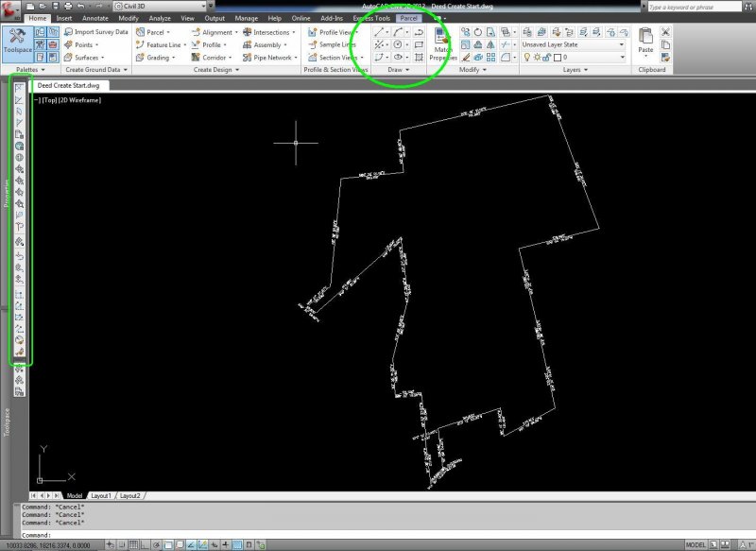Toggle Snap mode in status bar
756x551 pixels.
pyautogui.click(x=122, y=545)
